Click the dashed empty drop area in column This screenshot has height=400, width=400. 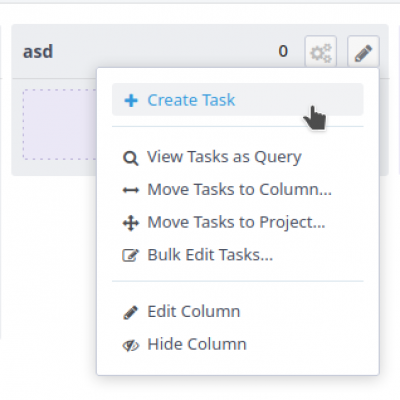pos(60,124)
